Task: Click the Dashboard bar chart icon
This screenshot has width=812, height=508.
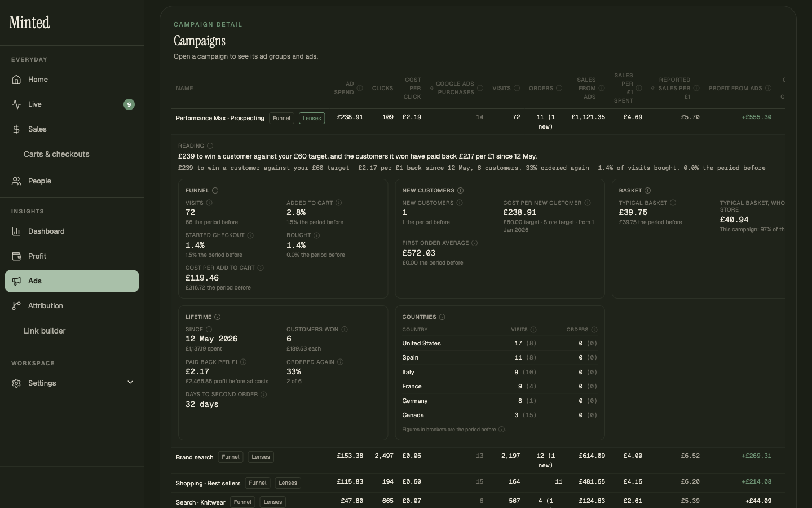Action: pyautogui.click(x=16, y=231)
